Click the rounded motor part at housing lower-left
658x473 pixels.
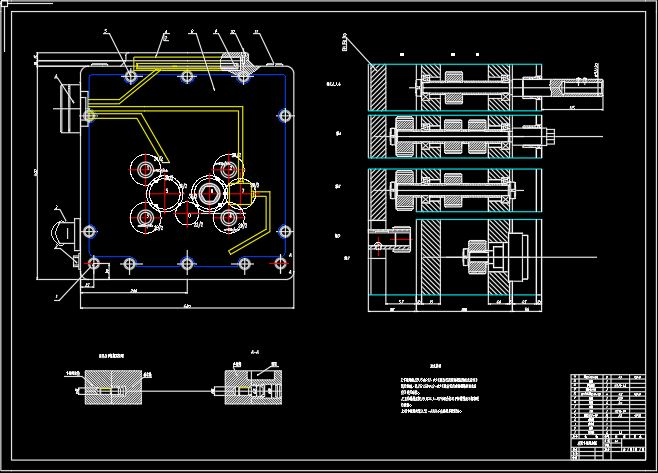coord(65,233)
